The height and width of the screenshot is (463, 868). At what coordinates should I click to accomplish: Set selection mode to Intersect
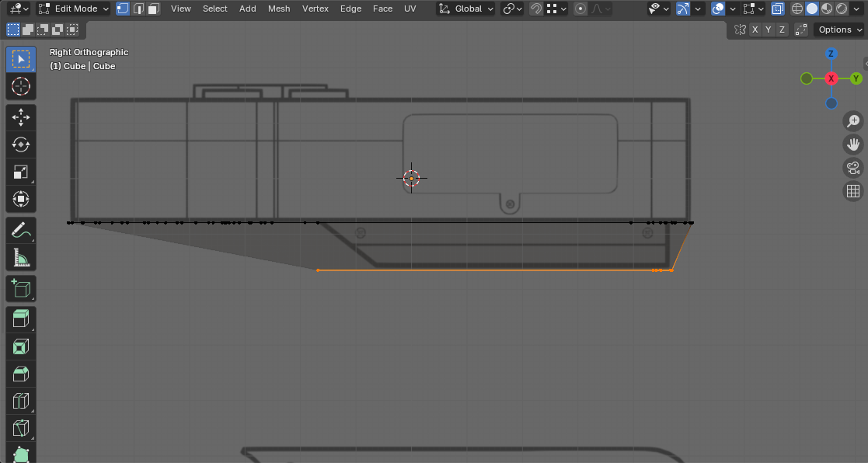[x=72, y=30]
